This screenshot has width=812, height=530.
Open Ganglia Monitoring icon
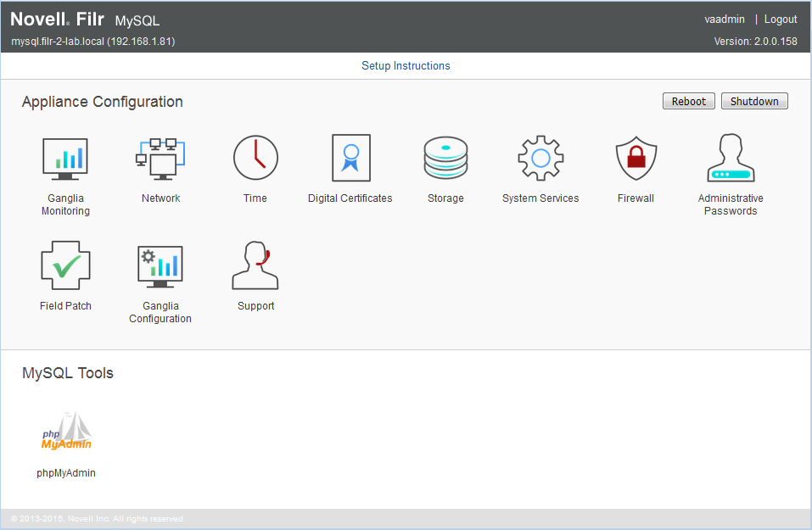coord(65,159)
